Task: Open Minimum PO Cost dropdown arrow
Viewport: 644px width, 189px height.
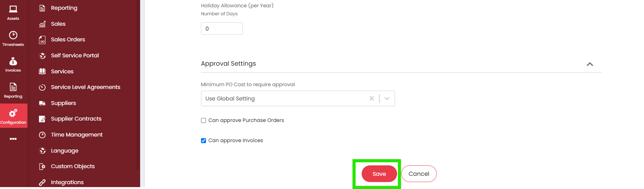Action: pos(387,99)
